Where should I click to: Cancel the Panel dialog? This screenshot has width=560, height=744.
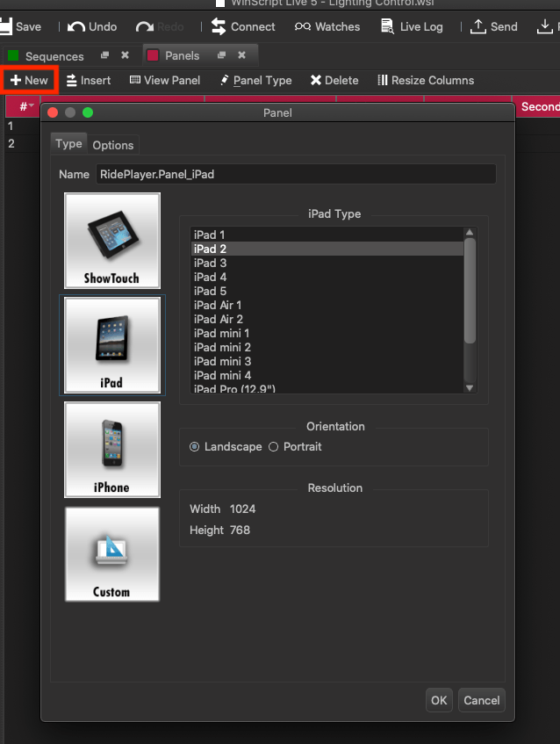click(481, 700)
